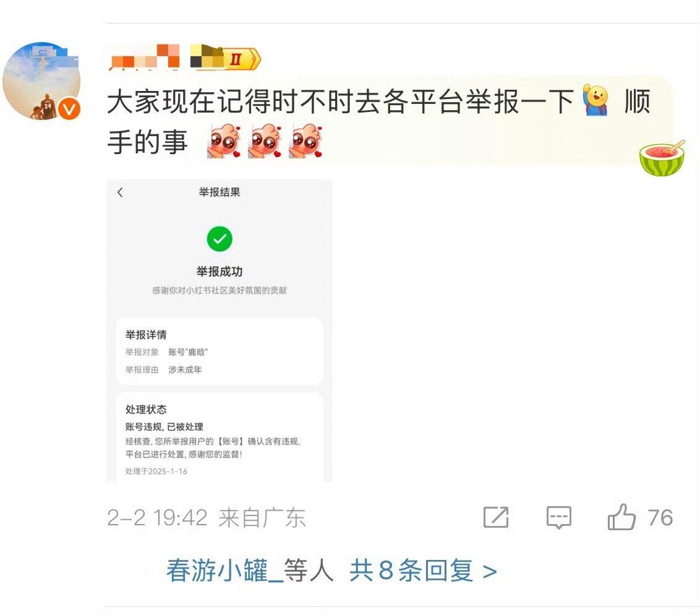Click the 举报结果 title in screenshot
This screenshot has height=615, width=700.
click(x=220, y=192)
